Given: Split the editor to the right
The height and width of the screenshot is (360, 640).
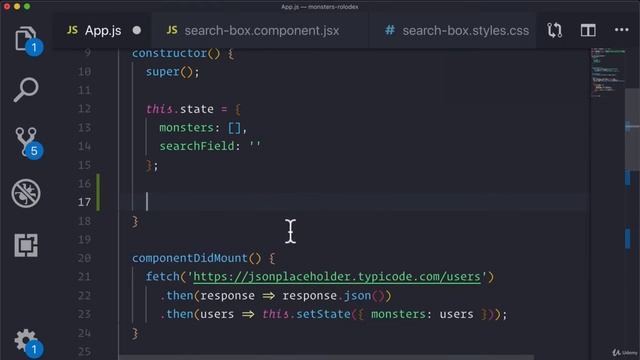Looking at the screenshot, I should click(588, 30).
